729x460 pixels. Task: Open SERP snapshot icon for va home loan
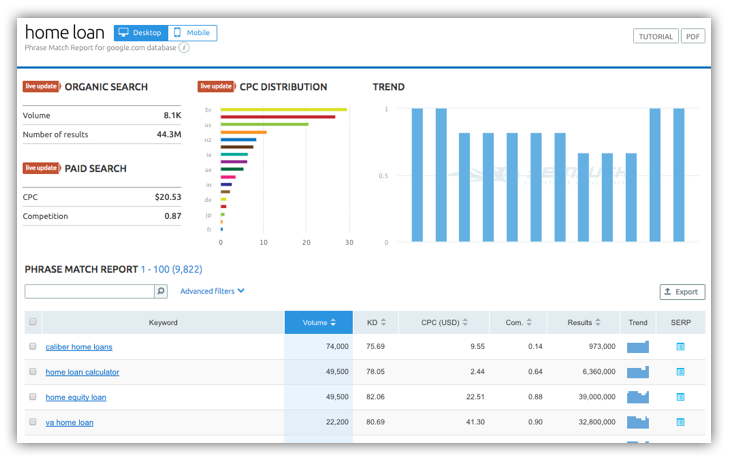pos(680,422)
